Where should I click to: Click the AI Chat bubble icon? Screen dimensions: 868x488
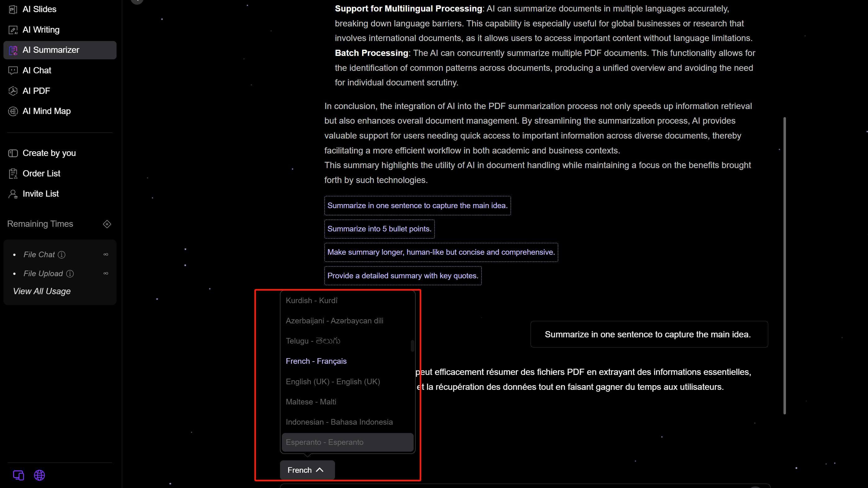point(13,71)
